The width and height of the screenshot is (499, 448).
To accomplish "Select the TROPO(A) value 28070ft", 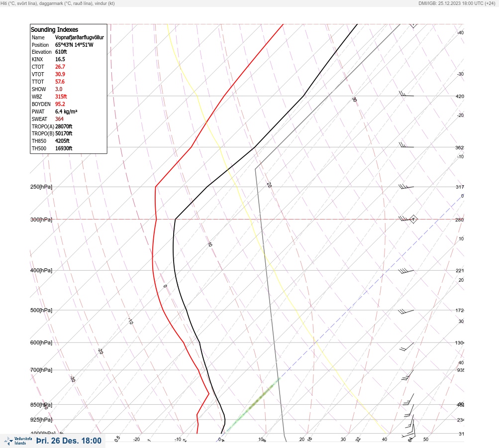I will 64,126.
